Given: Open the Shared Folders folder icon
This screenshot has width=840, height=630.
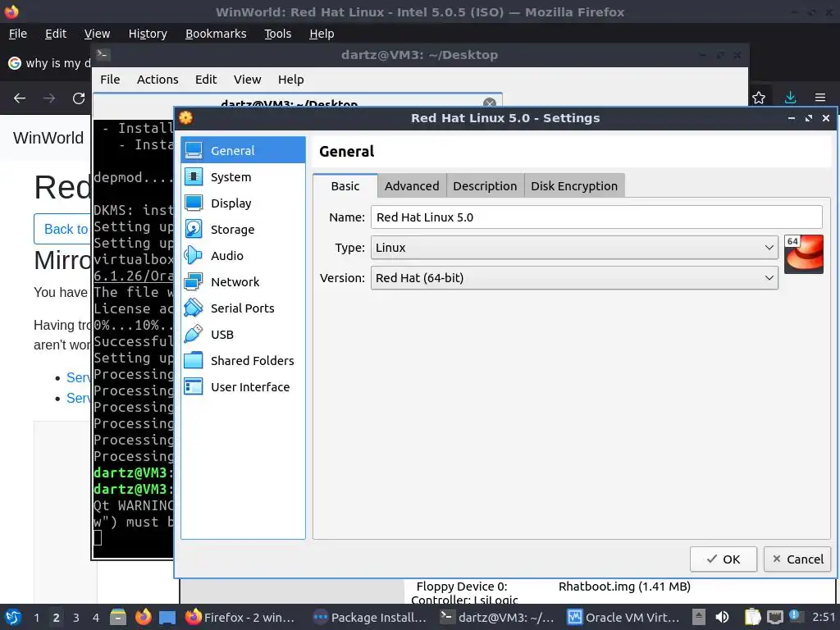Looking at the screenshot, I should (x=194, y=361).
